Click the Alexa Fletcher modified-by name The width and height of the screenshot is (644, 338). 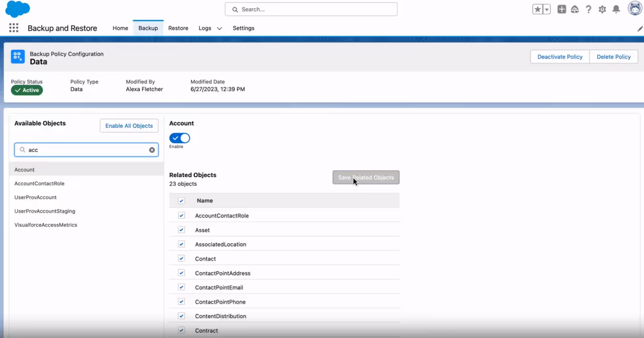(x=144, y=89)
